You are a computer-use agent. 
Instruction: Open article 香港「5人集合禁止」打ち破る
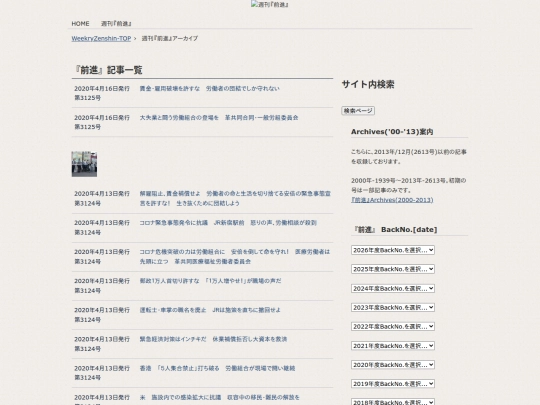click(x=217, y=368)
